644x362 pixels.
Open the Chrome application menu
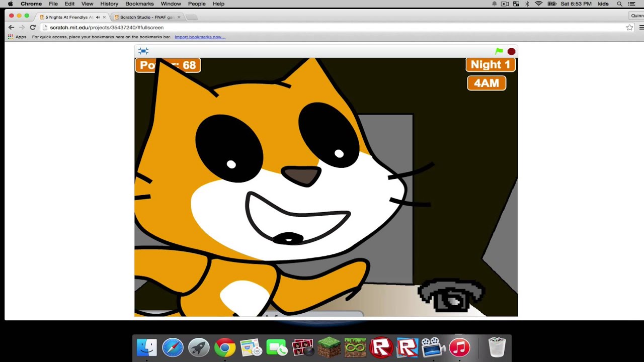31,4
